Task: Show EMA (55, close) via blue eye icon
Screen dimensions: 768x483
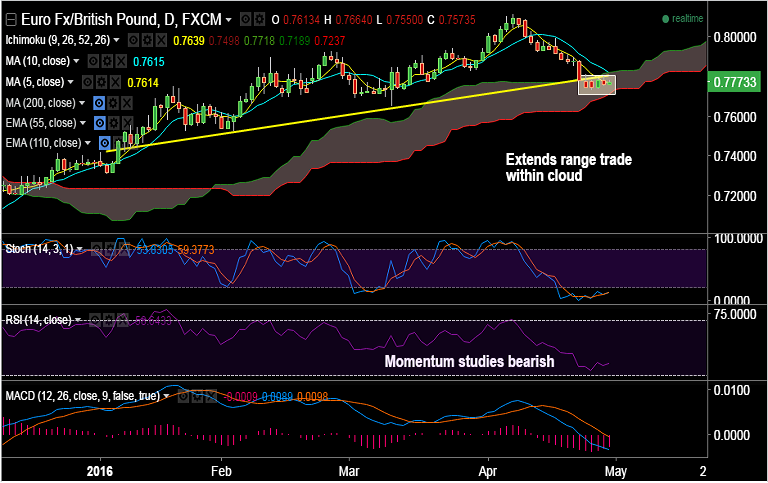Action: click(99, 123)
